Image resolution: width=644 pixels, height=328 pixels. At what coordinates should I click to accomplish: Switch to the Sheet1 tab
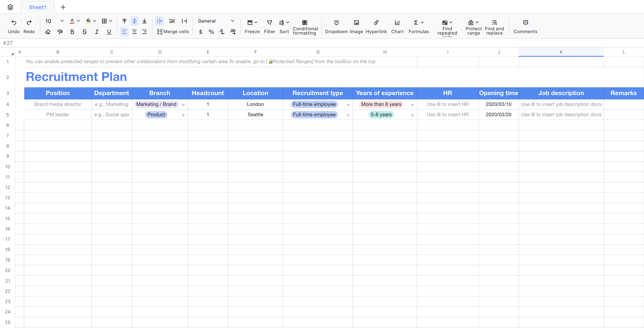click(x=37, y=7)
